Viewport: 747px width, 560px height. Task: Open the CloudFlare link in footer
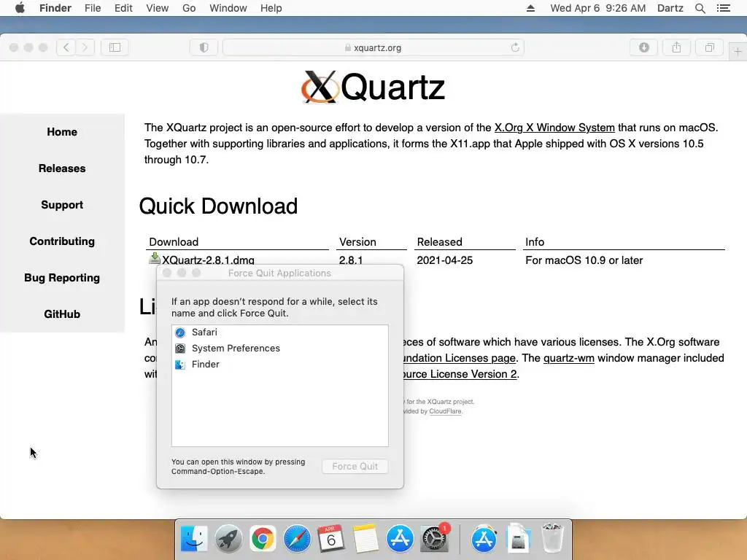pos(445,411)
